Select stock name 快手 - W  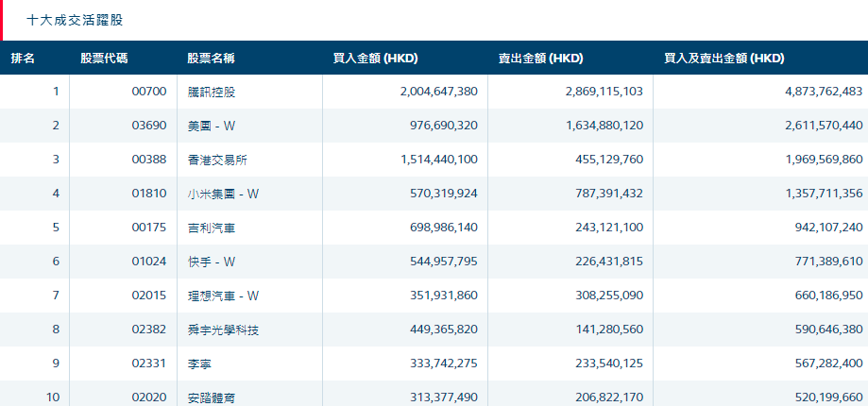(212, 262)
